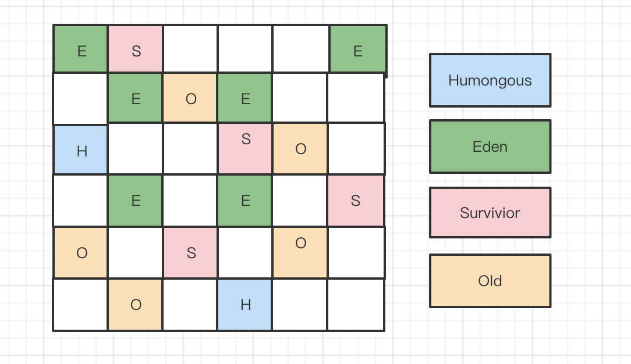Select the orange Old legend box
The height and width of the screenshot is (364, 631).
tap(490, 281)
